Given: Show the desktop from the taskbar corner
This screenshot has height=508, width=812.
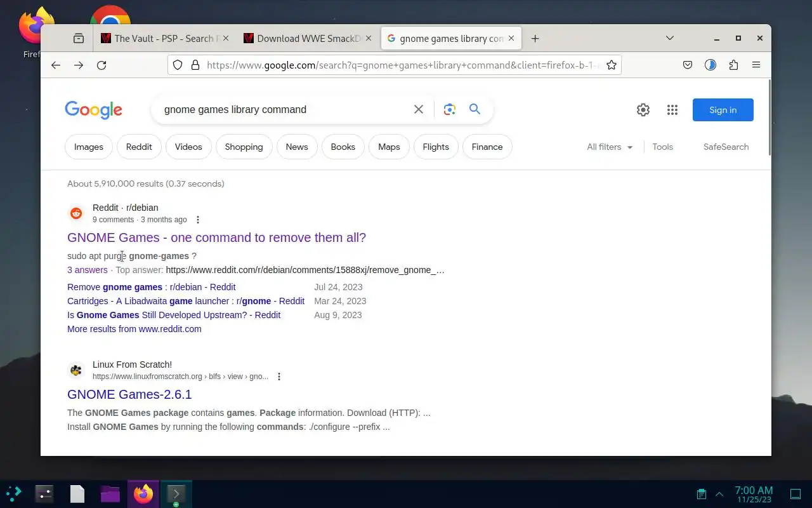Looking at the screenshot, I should click(796, 494).
